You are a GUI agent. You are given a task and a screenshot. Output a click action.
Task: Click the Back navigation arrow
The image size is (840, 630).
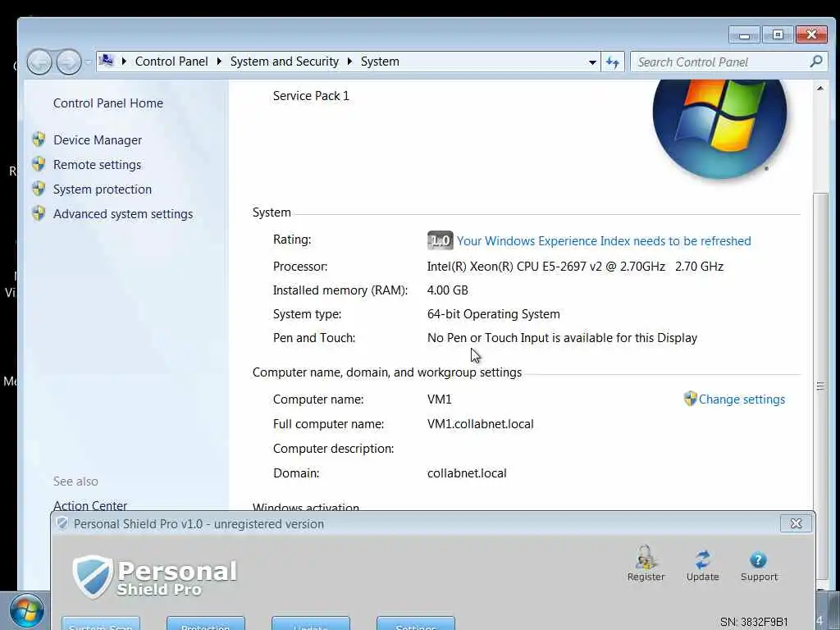coord(39,62)
